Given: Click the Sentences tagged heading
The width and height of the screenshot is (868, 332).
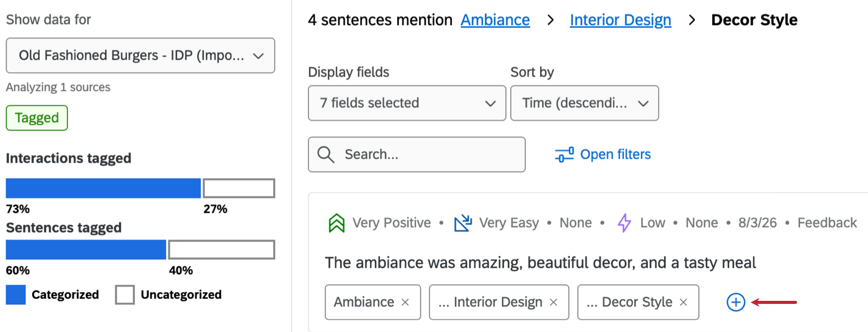Looking at the screenshot, I should click(64, 227).
